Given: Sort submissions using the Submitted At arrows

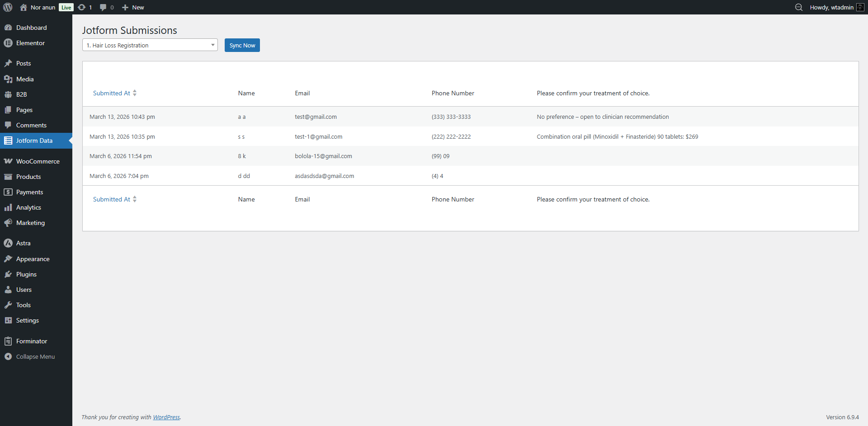Looking at the screenshot, I should click(135, 93).
